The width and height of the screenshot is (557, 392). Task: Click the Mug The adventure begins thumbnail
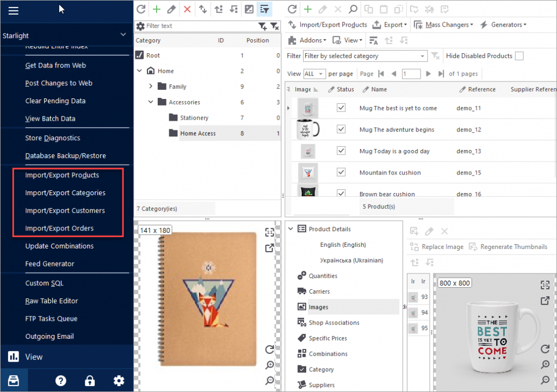click(308, 129)
